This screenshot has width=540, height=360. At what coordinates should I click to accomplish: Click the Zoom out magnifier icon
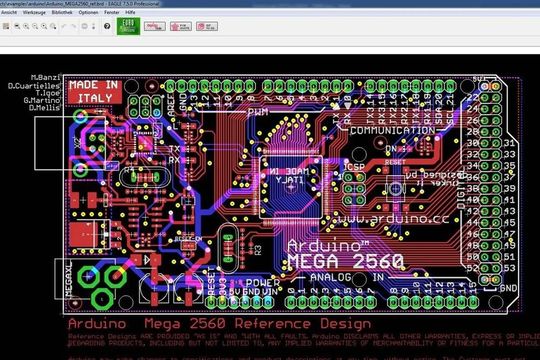[x=35, y=26]
